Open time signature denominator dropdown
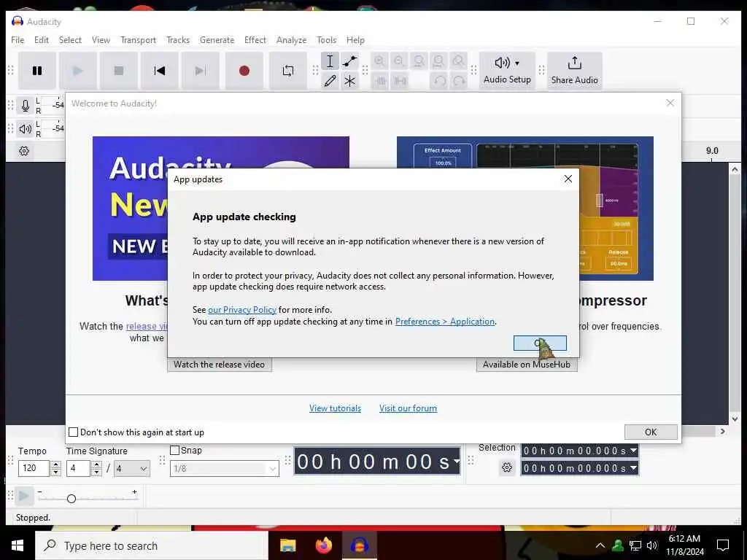This screenshot has height=560, width=747. click(x=133, y=469)
